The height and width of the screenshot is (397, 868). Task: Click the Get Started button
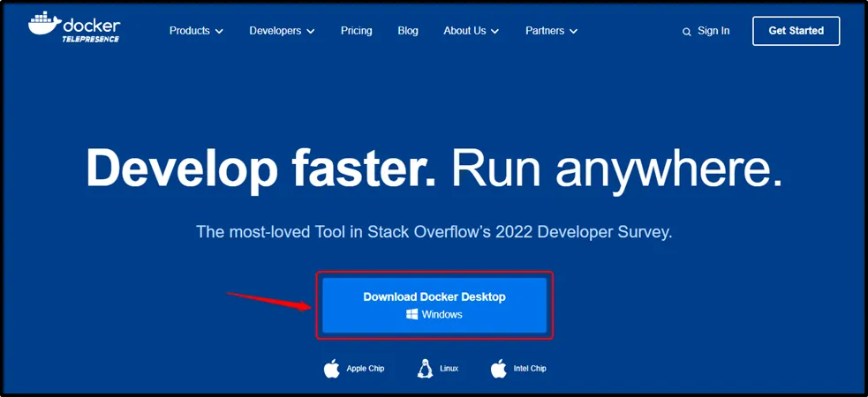pyautogui.click(x=796, y=31)
